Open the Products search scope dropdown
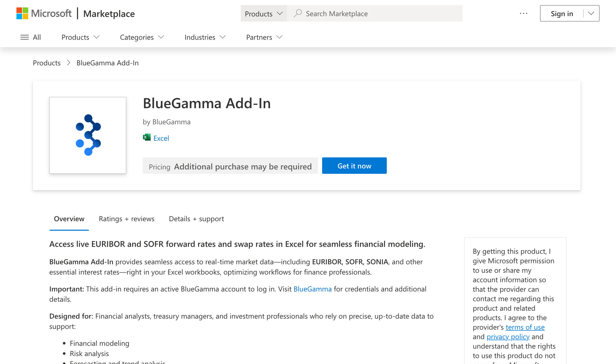Viewport: 616px width, 364px height. (x=264, y=13)
